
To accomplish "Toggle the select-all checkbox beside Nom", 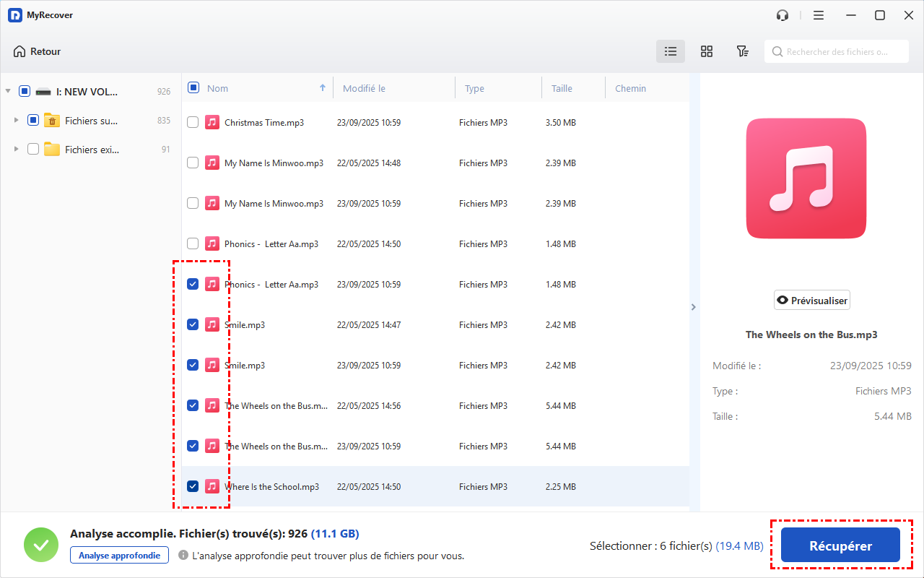I will 193,88.
